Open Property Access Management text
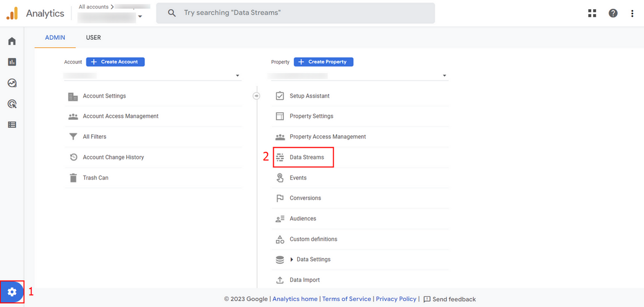 328,137
